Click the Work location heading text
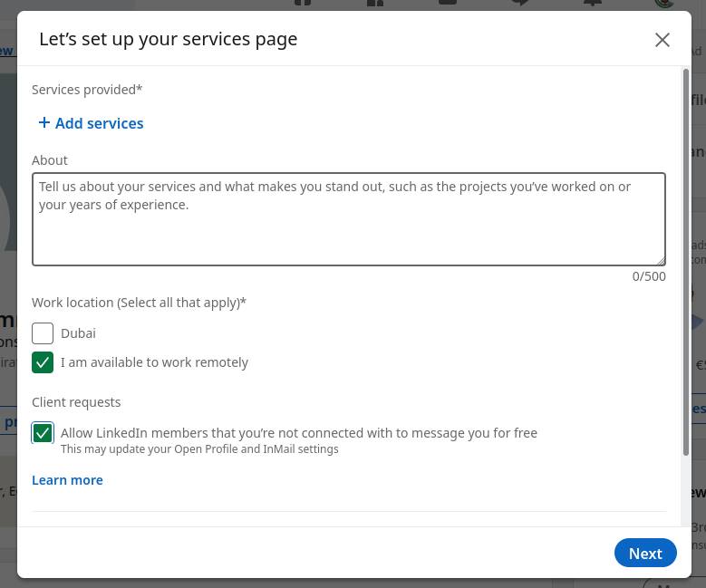Image resolution: width=706 pixels, height=588 pixels. click(x=139, y=303)
